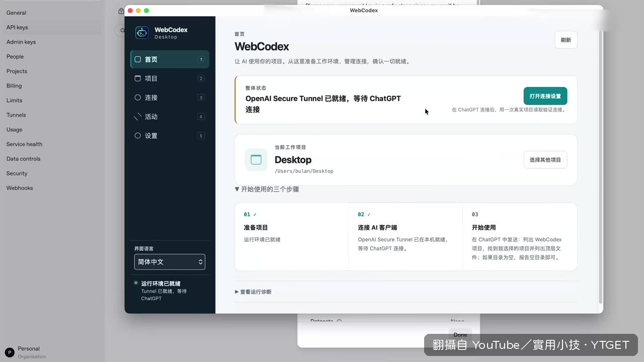Collapse the 开始使用的三个步骤 section

coord(267,190)
